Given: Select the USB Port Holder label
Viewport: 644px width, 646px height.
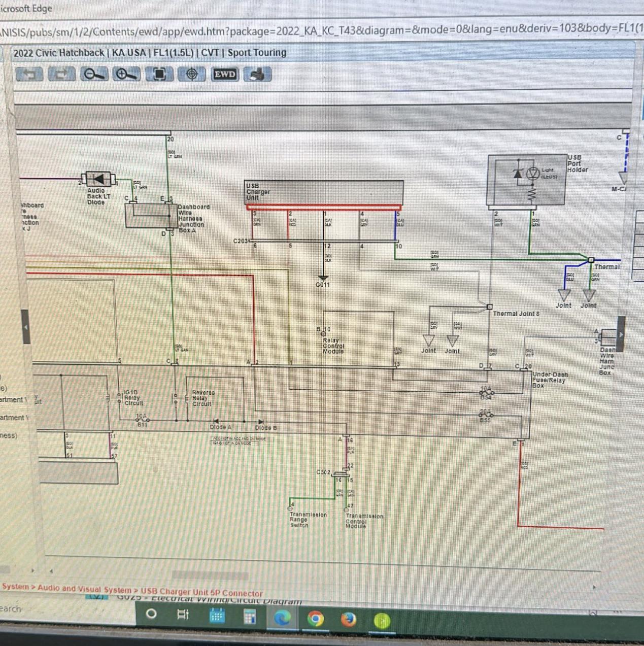Looking at the screenshot, I should click(x=578, y=164).
